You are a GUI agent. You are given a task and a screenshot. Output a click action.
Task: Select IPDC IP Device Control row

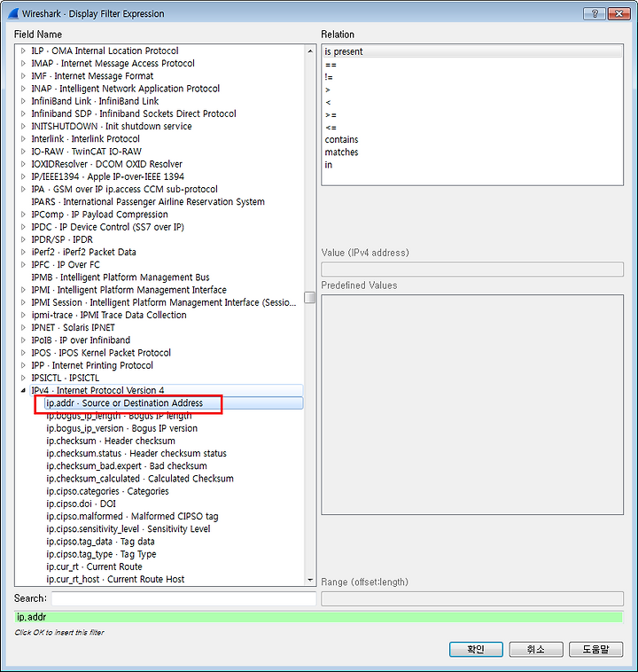click(x=107, y=227)
